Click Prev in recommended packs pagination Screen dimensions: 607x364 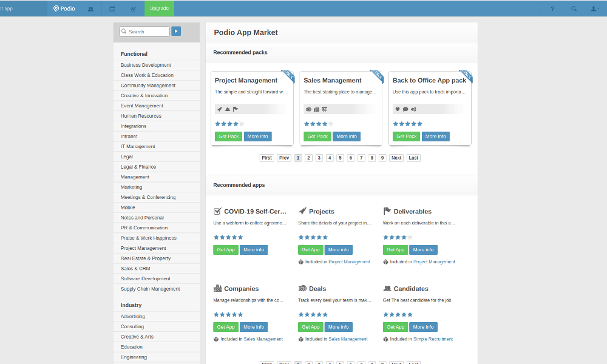[284, 158]
